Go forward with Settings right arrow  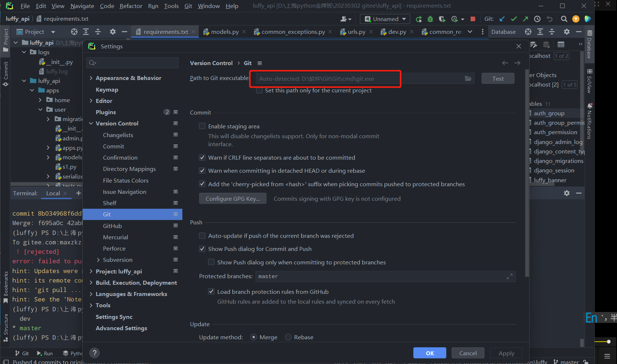(x=517, y=63)
